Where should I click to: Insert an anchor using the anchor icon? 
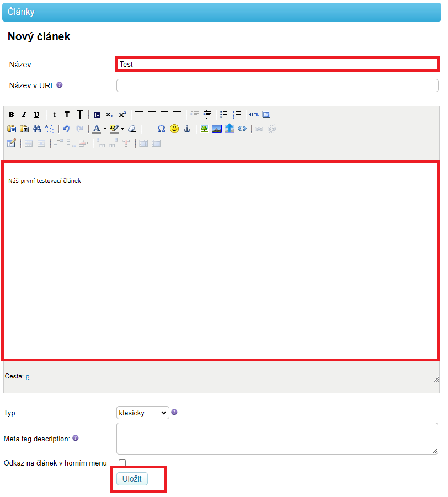click(187, 129)
